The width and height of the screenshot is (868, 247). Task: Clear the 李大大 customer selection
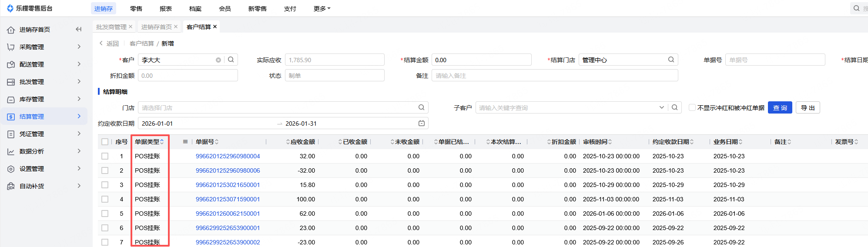click(218, 60)
